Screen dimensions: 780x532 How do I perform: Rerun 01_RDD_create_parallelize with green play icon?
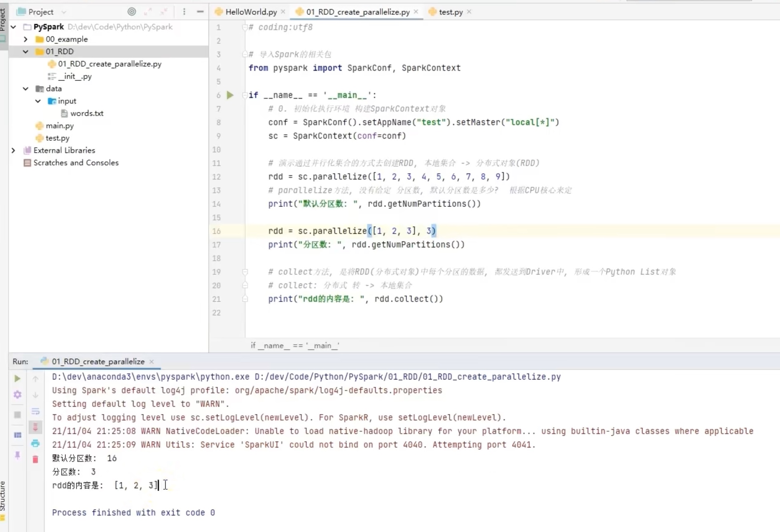(17, 378)
